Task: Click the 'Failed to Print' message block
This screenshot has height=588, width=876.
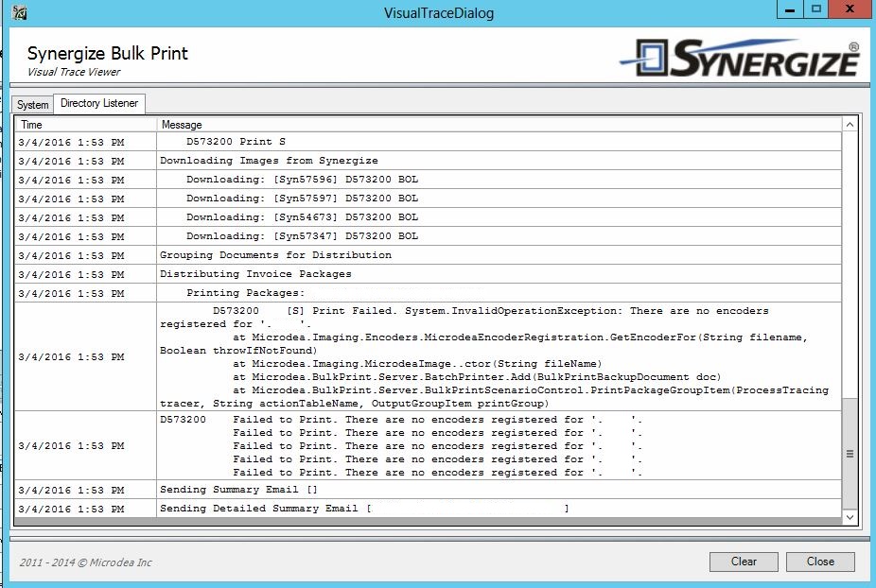Action: [x=499, y=445]
